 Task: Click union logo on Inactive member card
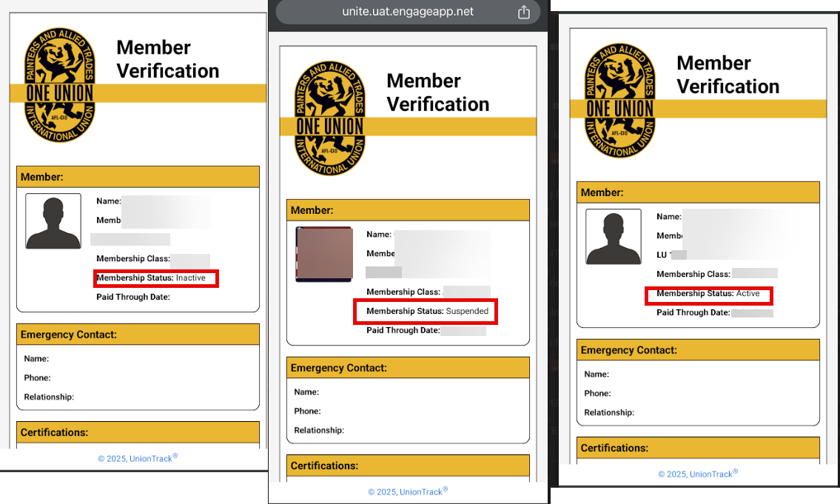[x=59, y=85]
